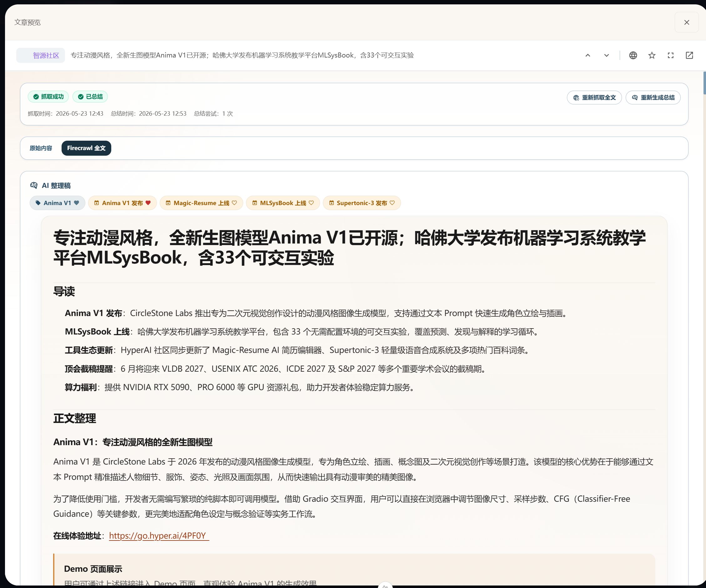The image size is (706, 588).
Task: Toggle the heart on the Anima V1 tag chip
Action: click(77, 203)
